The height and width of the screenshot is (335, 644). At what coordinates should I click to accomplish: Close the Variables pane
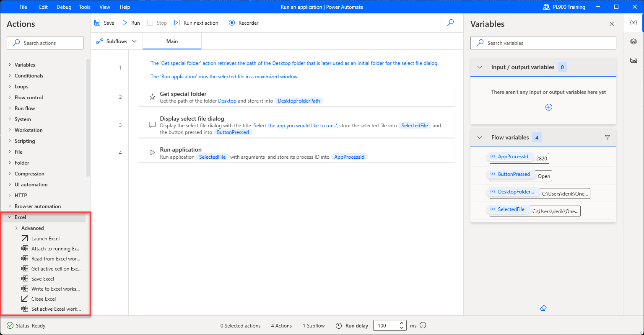(612, 24)
